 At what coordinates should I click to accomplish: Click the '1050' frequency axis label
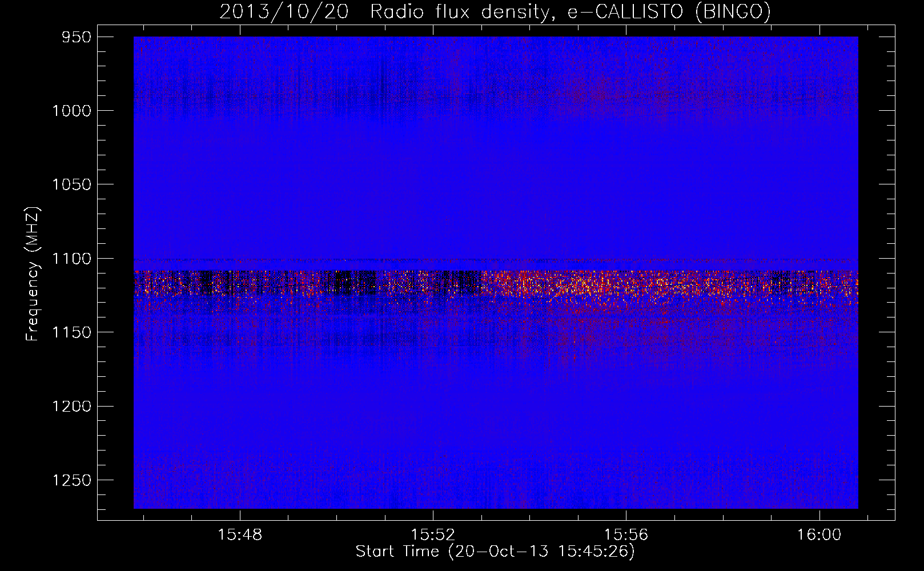tap(71, 184)
